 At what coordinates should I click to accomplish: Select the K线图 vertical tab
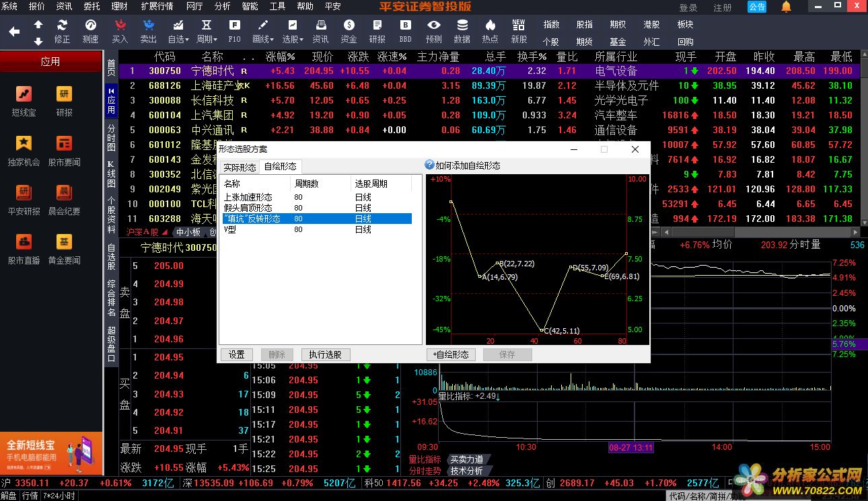(112, 174)
